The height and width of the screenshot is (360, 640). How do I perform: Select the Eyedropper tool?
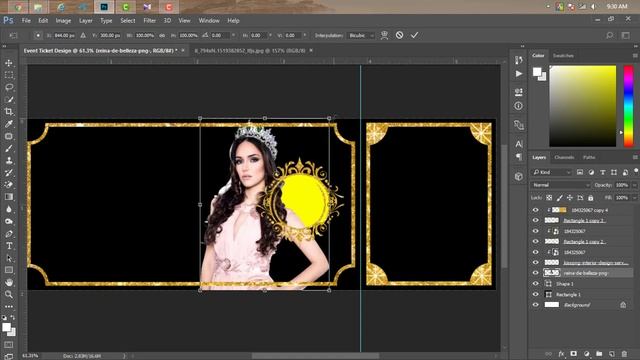[x=9, y=124]
